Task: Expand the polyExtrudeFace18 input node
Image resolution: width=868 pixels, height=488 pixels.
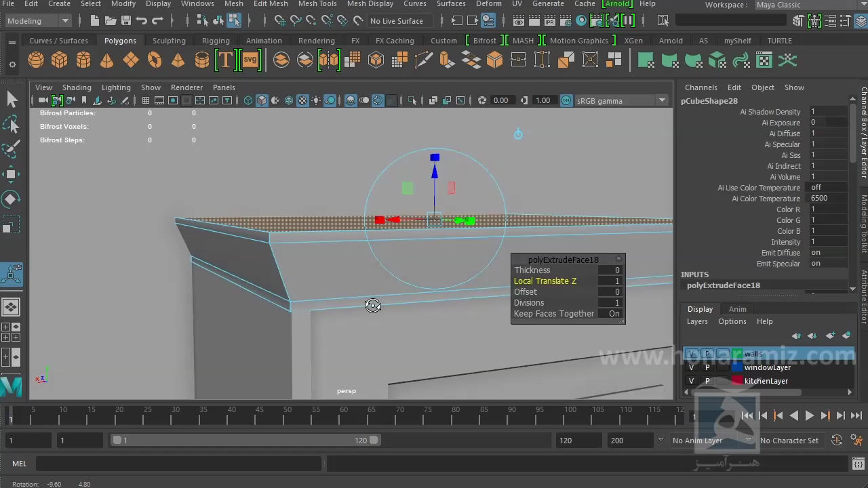Action: [x=723, y=285]
